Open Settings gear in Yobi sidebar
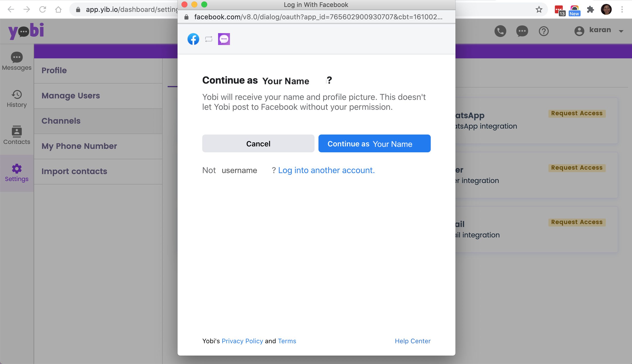The height and width of the screenshot is (364, 632). 17,173
